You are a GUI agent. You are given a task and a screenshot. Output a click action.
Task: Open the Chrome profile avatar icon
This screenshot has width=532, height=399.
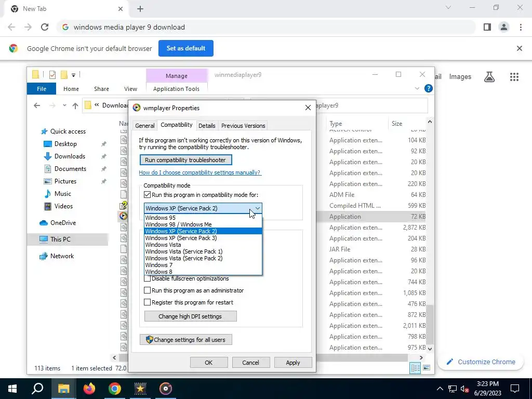click(x=504, y=27)
